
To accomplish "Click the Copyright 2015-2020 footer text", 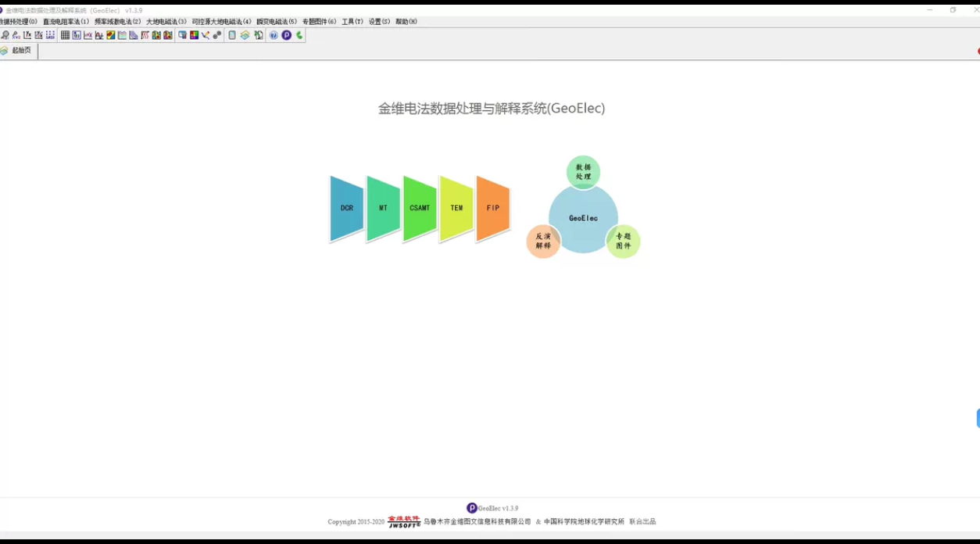I will point(356,522).
